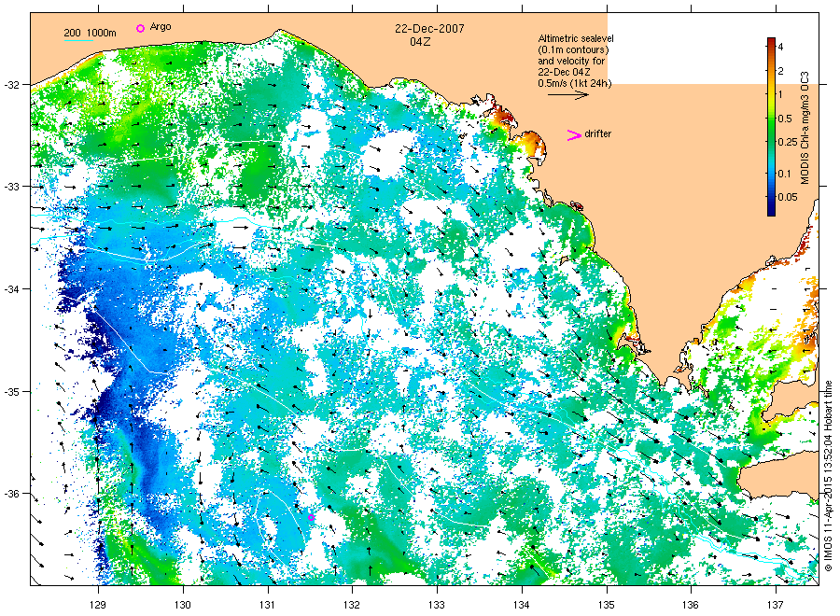Click the colorbar value '0.5'
Image resolution: width=840 pixels, height=616 pixels.
pyautogui.click(x=785, y=119)
